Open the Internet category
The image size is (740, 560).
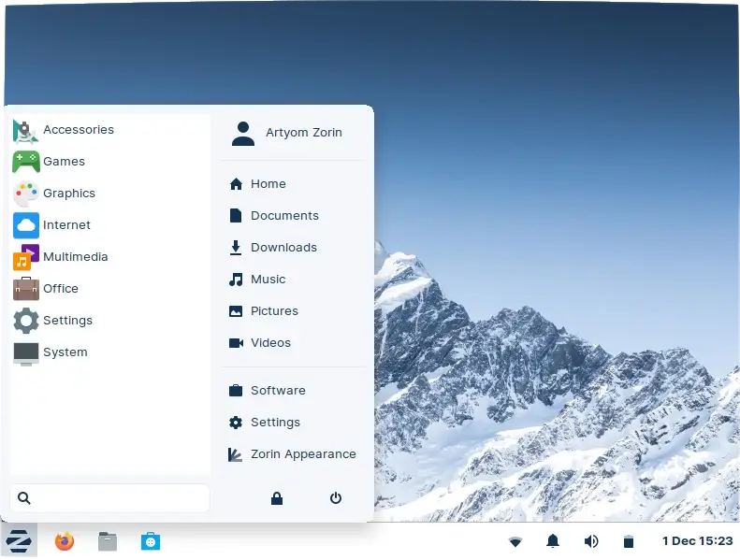pyautogui.click(x=109, y=225)
